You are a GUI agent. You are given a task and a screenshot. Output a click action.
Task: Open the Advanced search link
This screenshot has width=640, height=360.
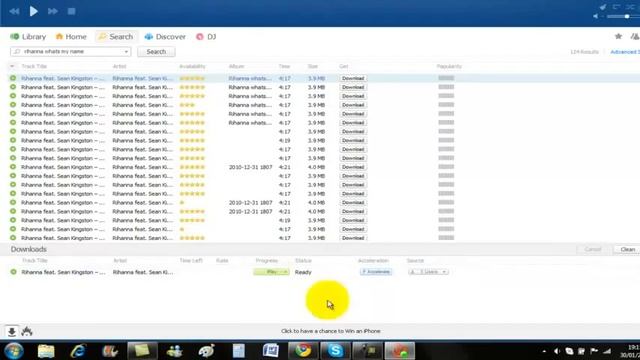pyautogui.click(x=625, y=52)
